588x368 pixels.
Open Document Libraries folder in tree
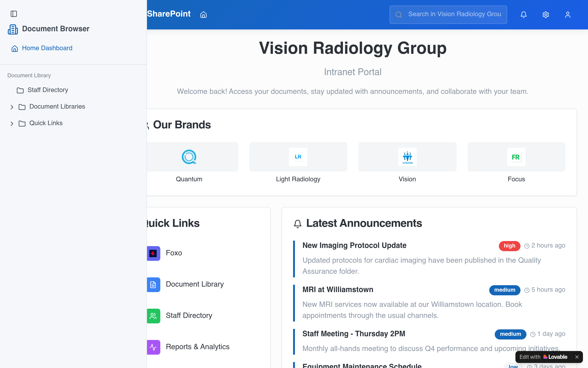(57, 106)
